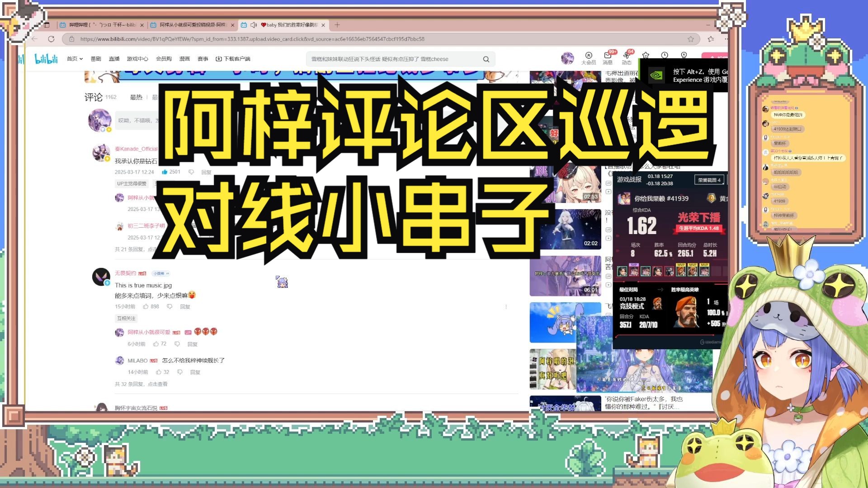This screenshot has height=488, width=868.
Task: Open the 互相关注 tag under 无畏契约 comment
Action: (x=126, y=319)
